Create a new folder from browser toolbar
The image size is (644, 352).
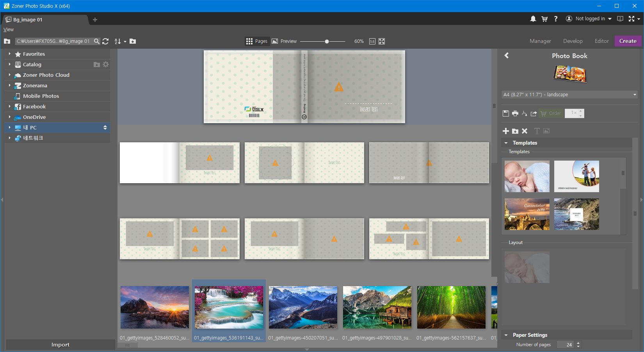point(133,41)
